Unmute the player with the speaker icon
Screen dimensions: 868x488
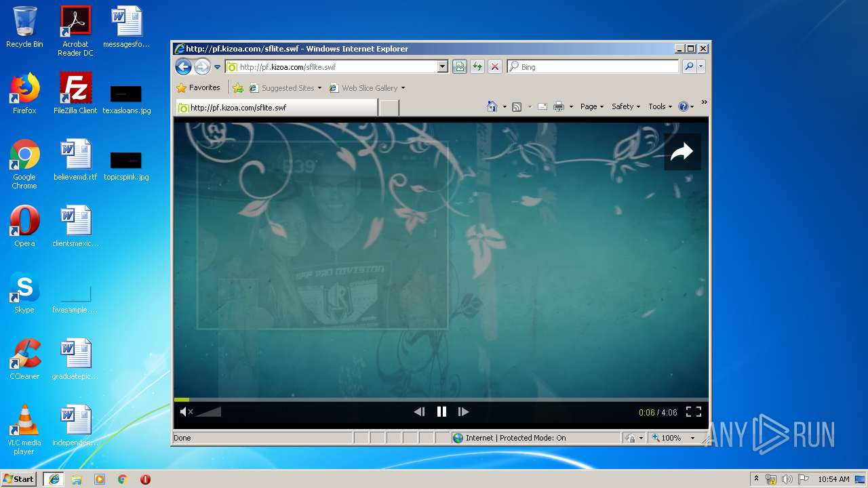coord(186,411)
